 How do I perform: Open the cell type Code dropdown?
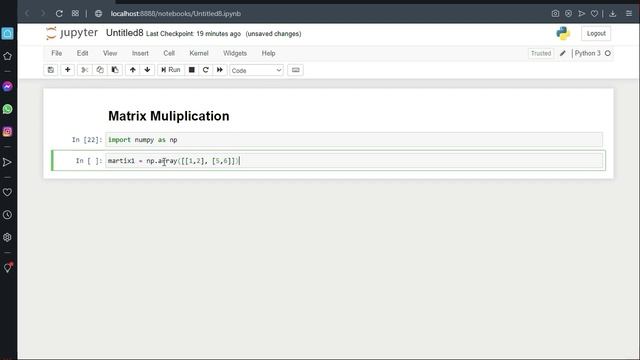[x=256, y=70]
